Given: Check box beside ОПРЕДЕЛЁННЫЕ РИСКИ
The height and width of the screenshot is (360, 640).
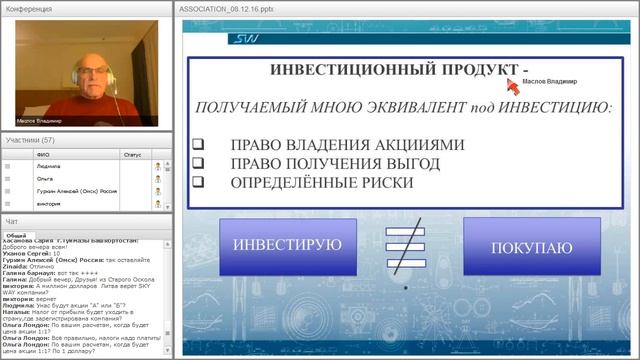Looking at the screenshot, I should [x=198, y=182].
